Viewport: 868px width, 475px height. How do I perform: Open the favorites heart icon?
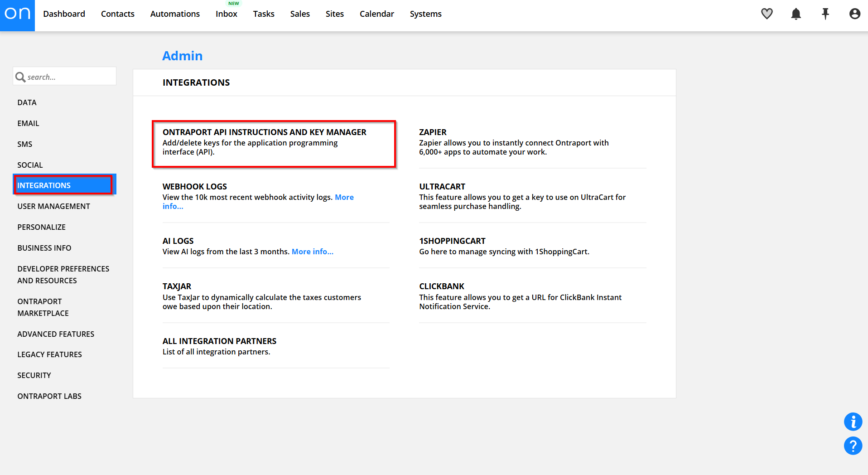point(767,14)
